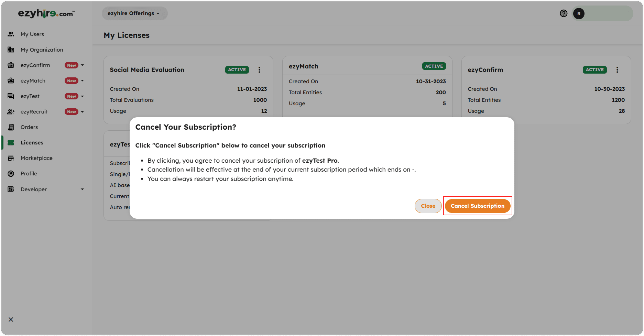Click the ezyMatch sidebar icon
Image resolution: width=644 pixels, height=336 pixels.
point(11,80)
